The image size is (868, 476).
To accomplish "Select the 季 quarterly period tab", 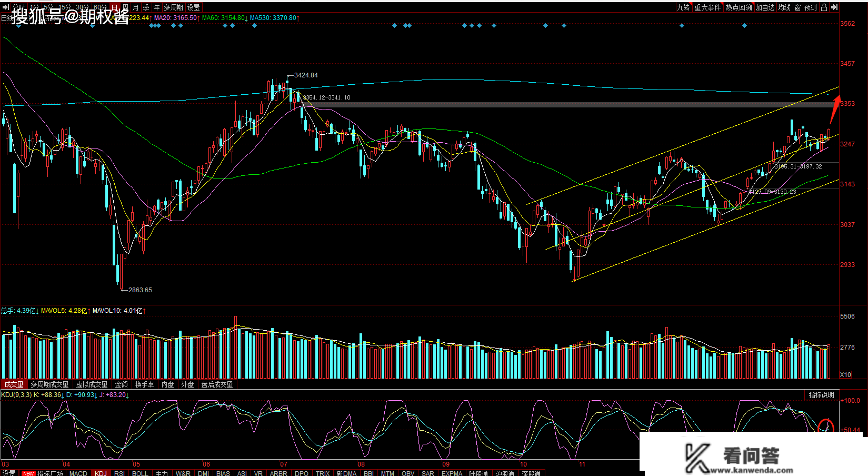I will click(146, 7).
